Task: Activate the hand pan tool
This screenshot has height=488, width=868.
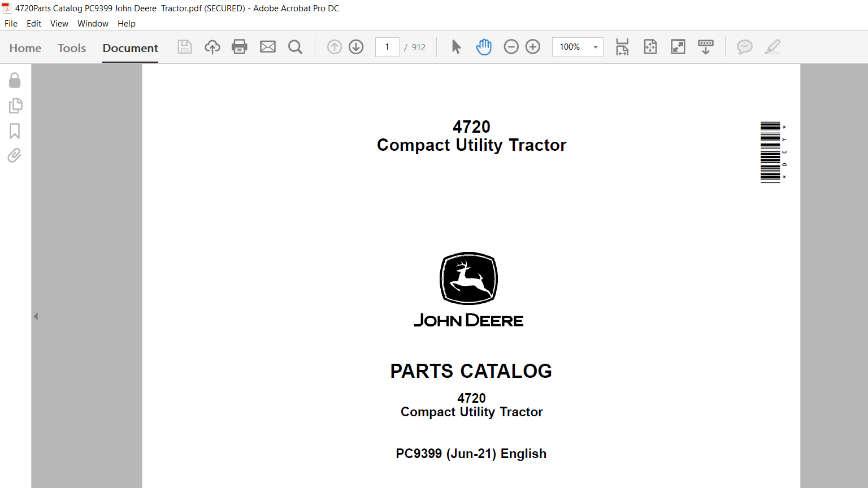Action: (484, 47)
